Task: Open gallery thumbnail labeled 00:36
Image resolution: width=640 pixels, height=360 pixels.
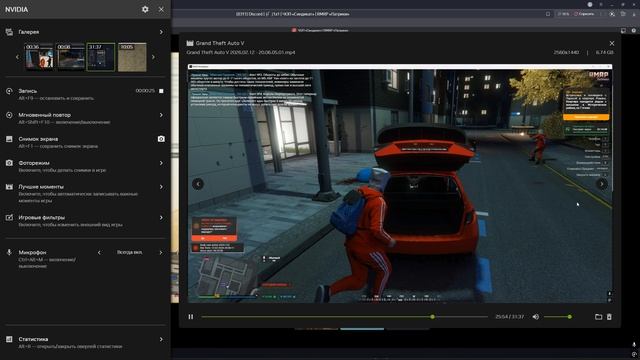Action: 39,57
